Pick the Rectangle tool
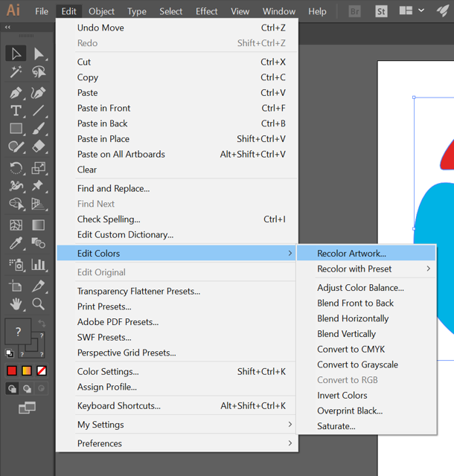This screenshot has height=476, width=454. pos(16,129)
